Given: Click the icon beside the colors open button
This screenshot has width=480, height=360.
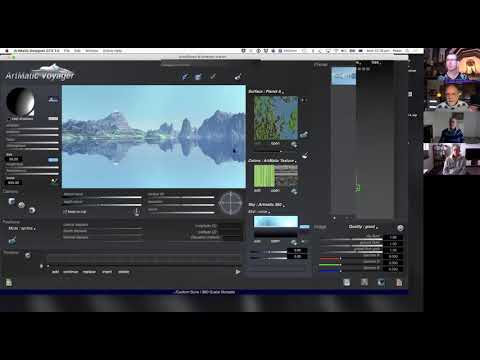Looking at the screenshot, I should [294, 191].
